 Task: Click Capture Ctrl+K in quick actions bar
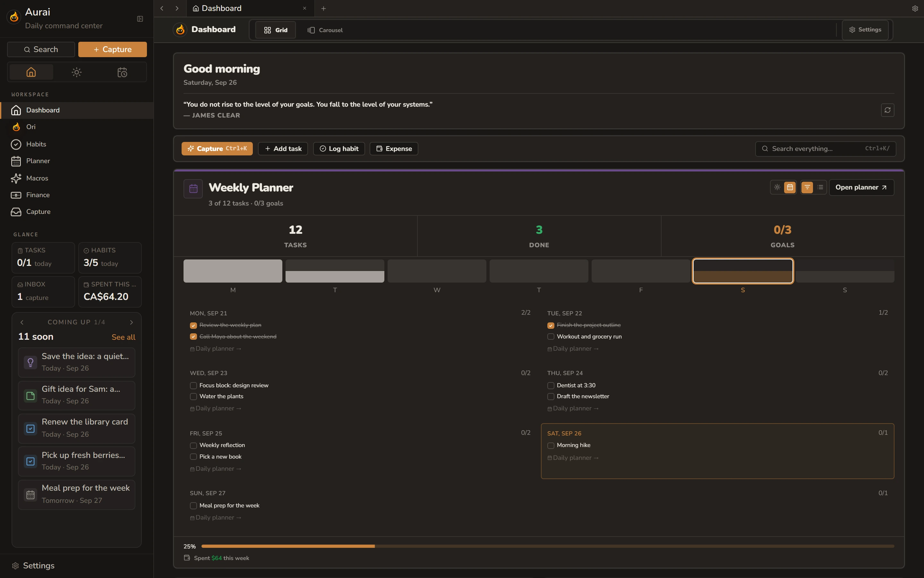tap(217, 149)
